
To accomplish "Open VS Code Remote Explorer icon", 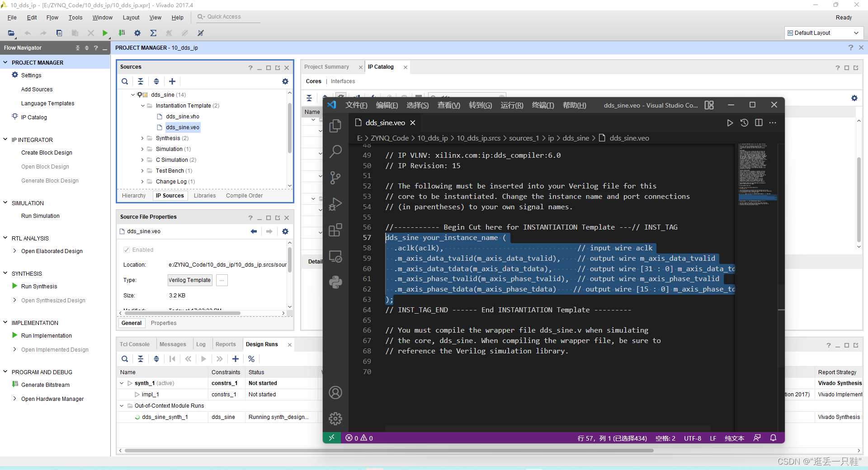I will click(335, 256).
